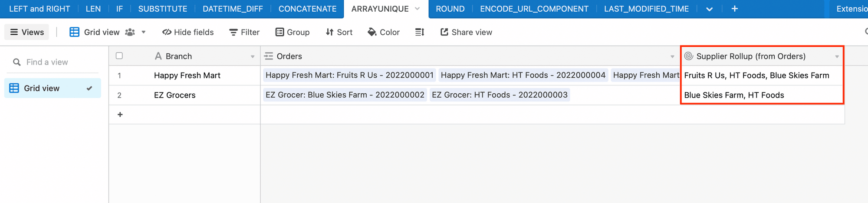Image resolution: width=868 pixels, height=203 pixels.
Task: Click the add new row plus button
Action: coord(120,115)
